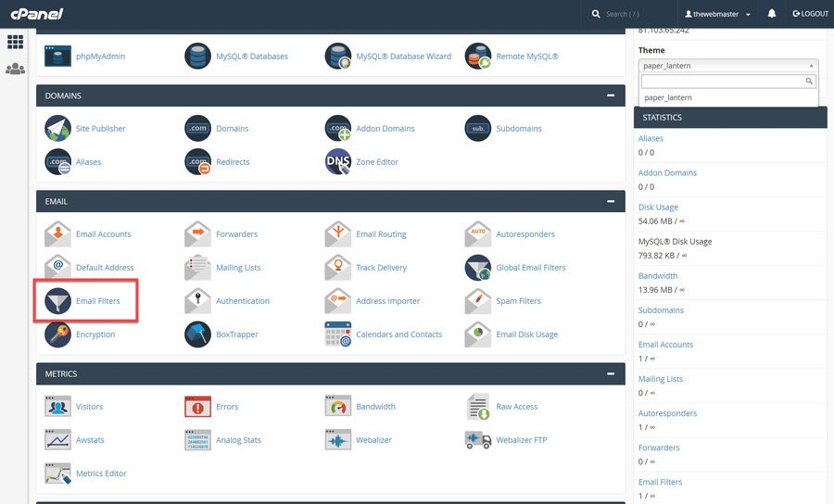Open the Aliases statistics link
This screenshot has height=504, width=834.
click(x=651, y=138)
